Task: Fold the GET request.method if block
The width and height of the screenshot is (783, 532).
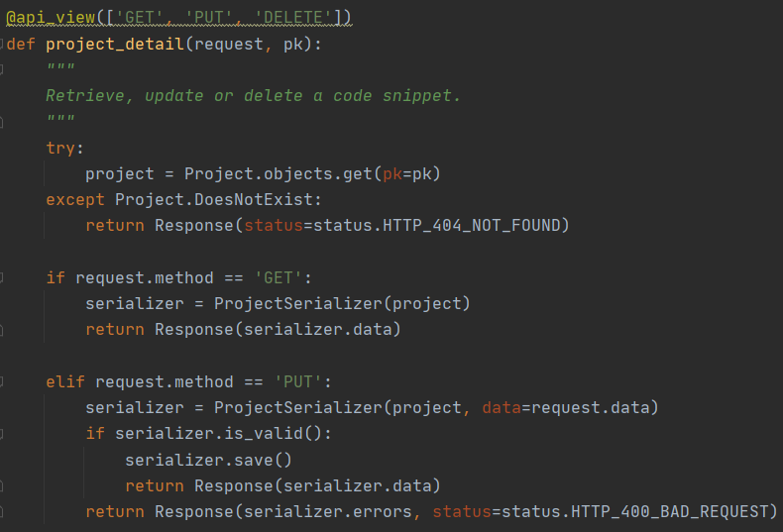Action: tap(2, 277)
